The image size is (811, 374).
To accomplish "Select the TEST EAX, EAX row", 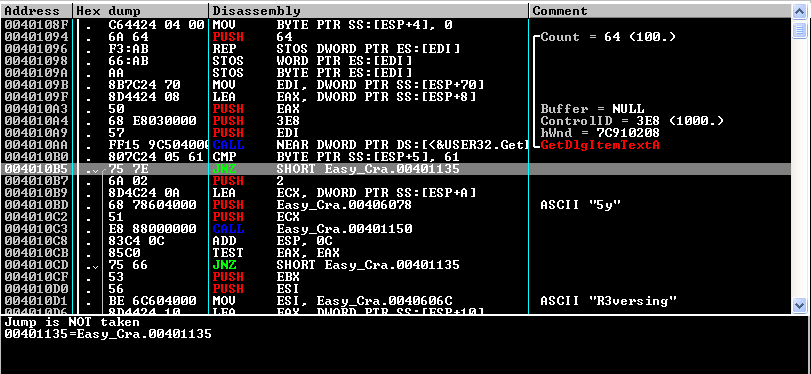I will click(396, 253).
